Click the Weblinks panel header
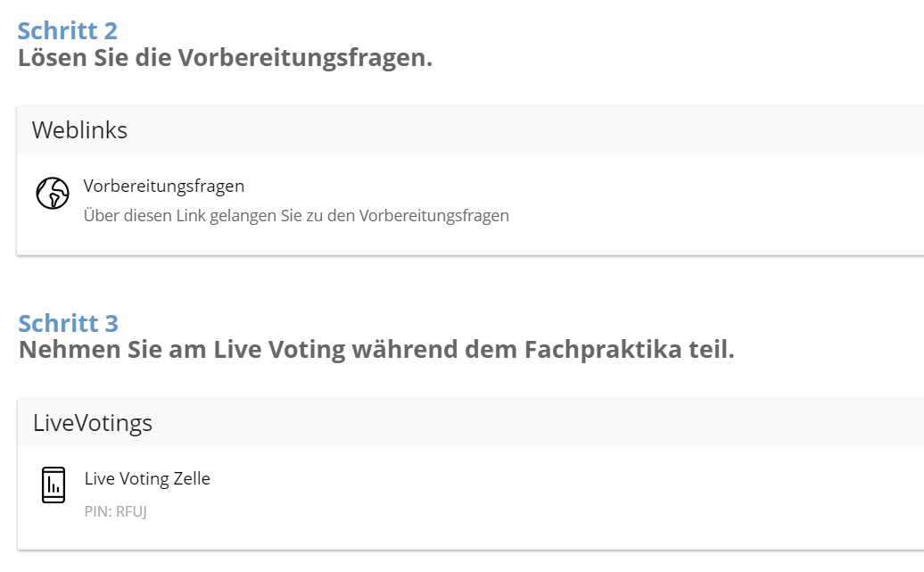The height and width of the screenshot is (572, 924). (x=80, y=130)
